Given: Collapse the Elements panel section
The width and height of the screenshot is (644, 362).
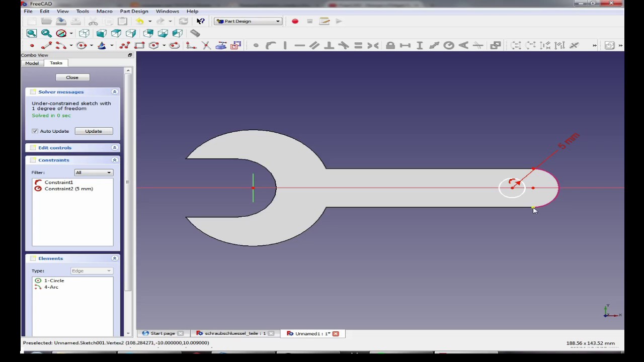Looking at the screenshot, I should 115,258.
